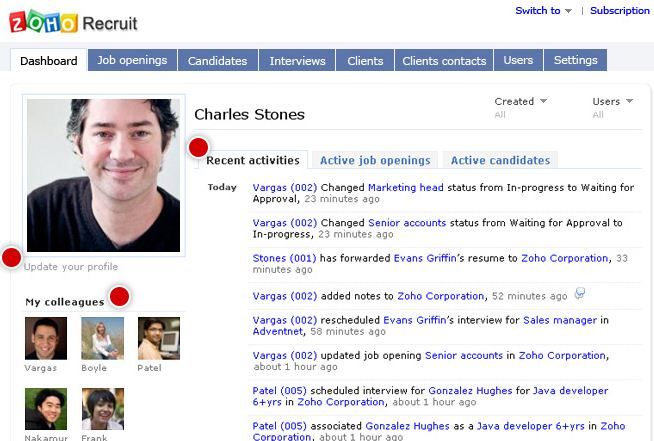Expand the Users filter dropdown

613,101
